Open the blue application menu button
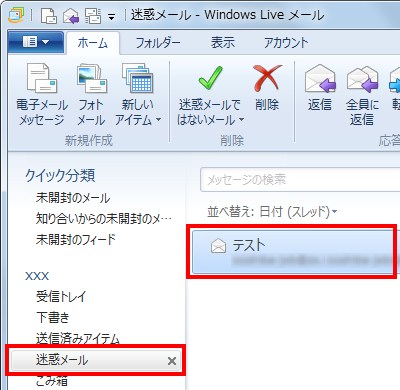Viewport: 400px width, 390px height. 36,42
